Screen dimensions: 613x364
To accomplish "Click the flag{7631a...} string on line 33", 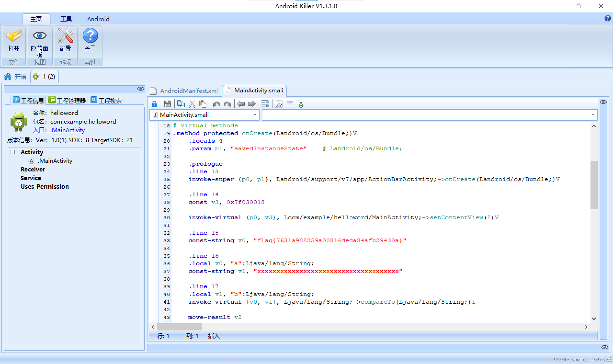I will click(330, 240).
